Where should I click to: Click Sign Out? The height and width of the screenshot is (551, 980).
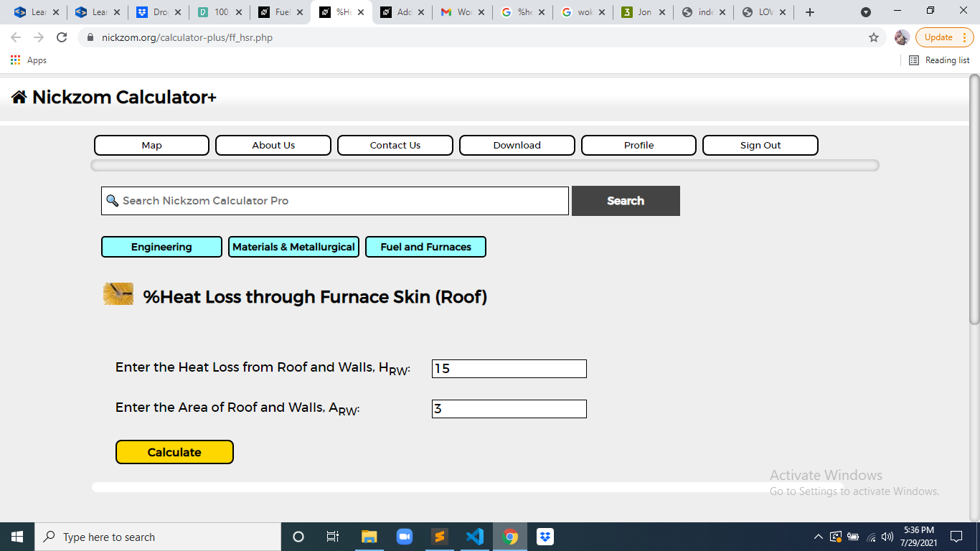[x=760, y=145]
